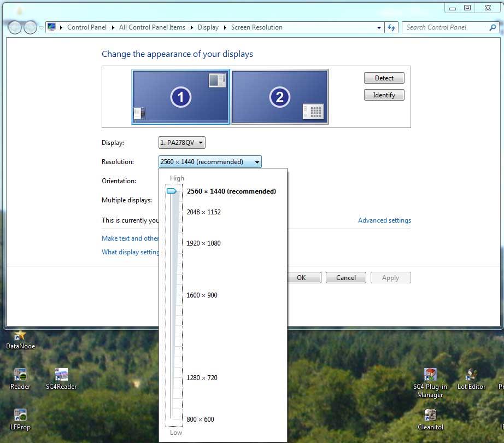Choose 1600 × 900 resolution
The width and height of the screenshot is (504, 443).
[x=202, y=295]
